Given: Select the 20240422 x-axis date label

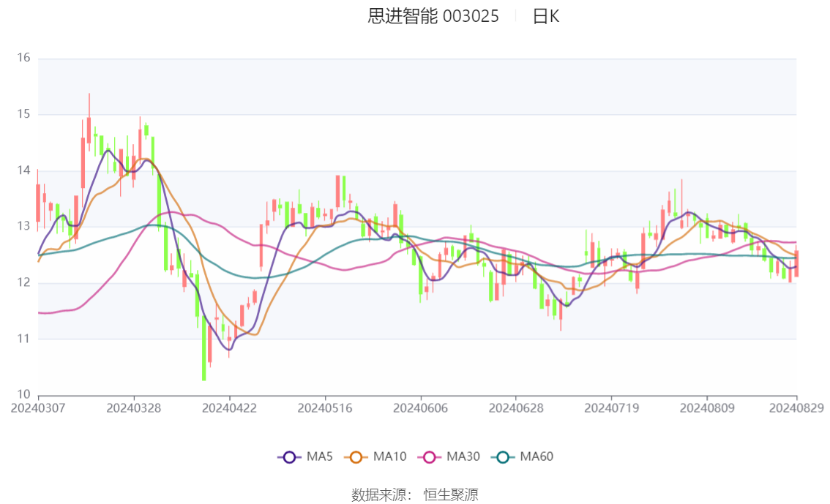Looking at the screenshot, I should 229,408.
